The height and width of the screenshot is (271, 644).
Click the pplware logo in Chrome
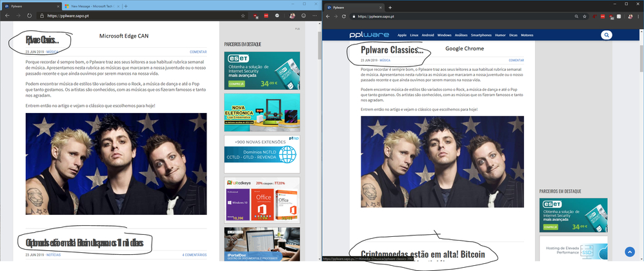point(369,35)
